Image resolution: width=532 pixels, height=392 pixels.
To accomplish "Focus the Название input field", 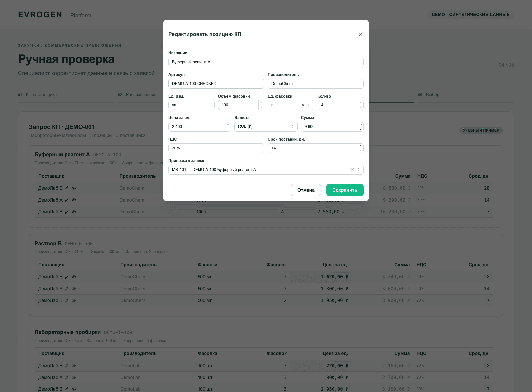I will pyautogui.click(x=266, y=62).
